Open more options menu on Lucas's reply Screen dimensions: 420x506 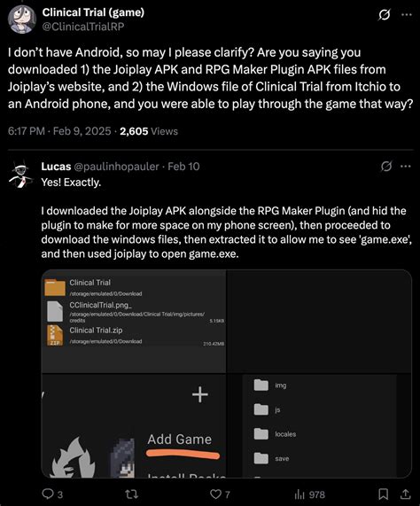click(406, 167)
